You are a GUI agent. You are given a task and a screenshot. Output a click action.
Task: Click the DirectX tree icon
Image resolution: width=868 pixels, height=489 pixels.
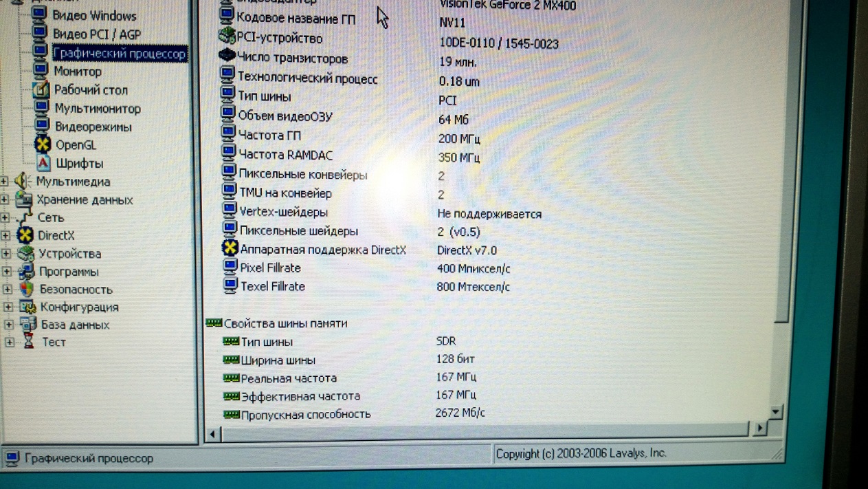pos(25,235)
